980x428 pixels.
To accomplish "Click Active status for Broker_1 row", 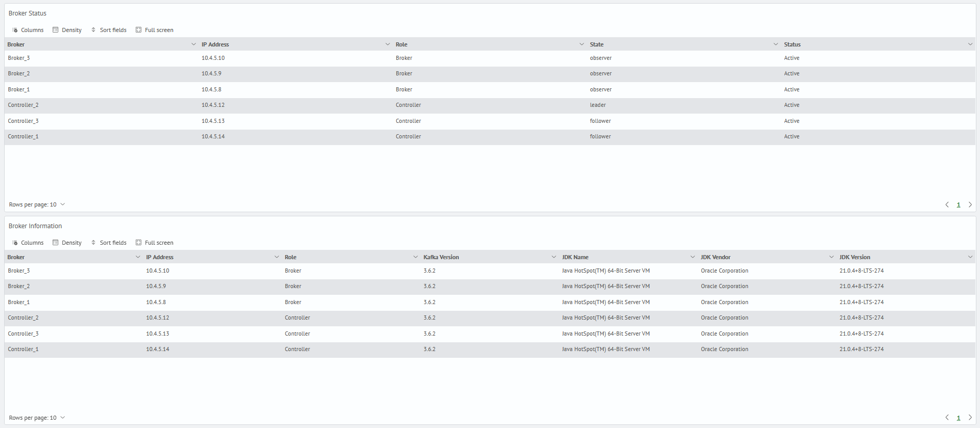I will coord(792,89).
